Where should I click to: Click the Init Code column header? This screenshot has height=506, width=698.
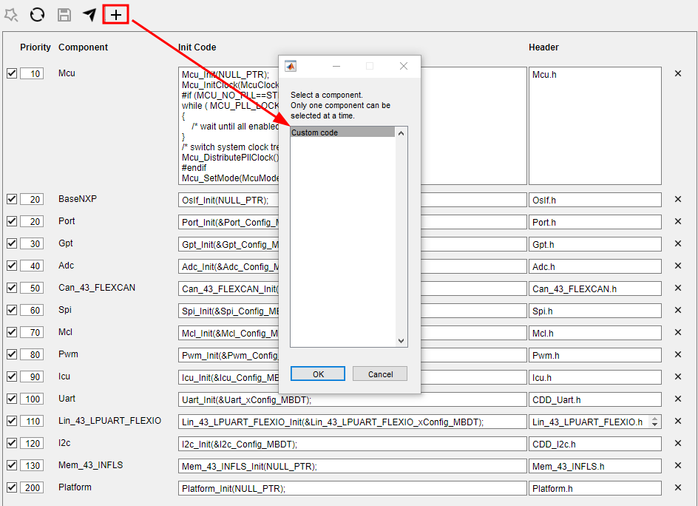197,47
